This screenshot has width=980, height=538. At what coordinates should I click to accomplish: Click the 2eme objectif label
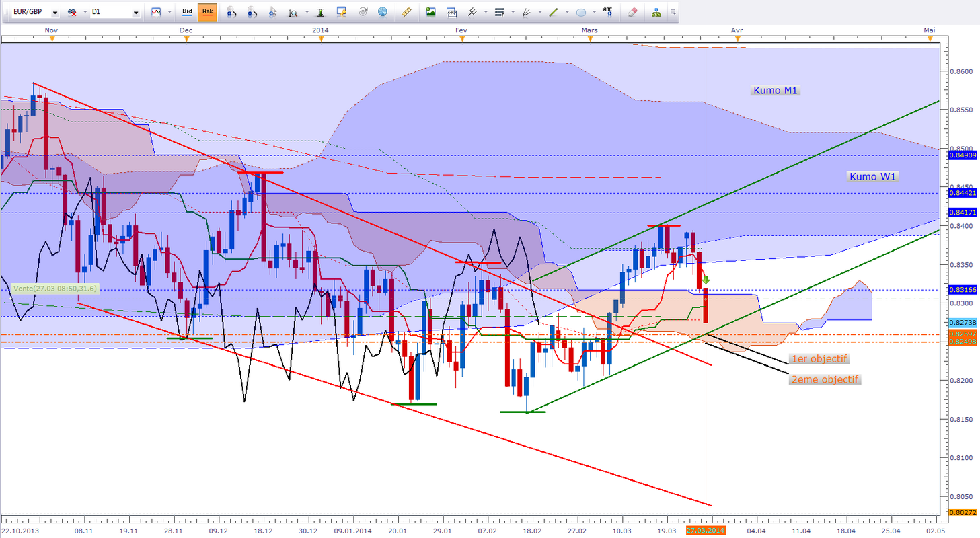coord(825,379)
